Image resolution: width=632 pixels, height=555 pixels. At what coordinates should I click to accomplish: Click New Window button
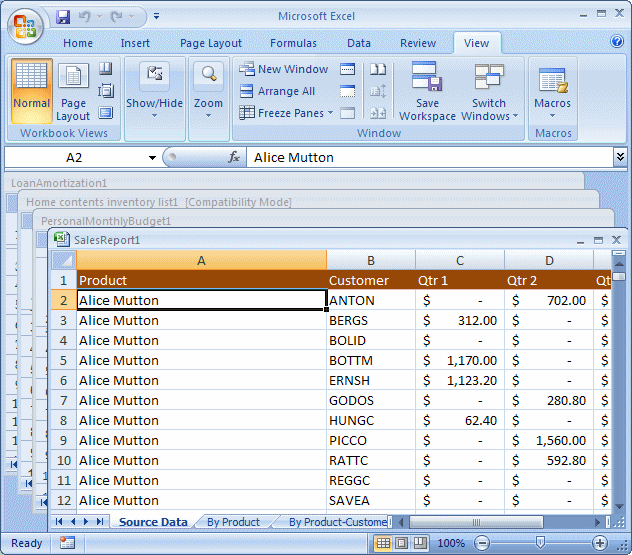284,69
